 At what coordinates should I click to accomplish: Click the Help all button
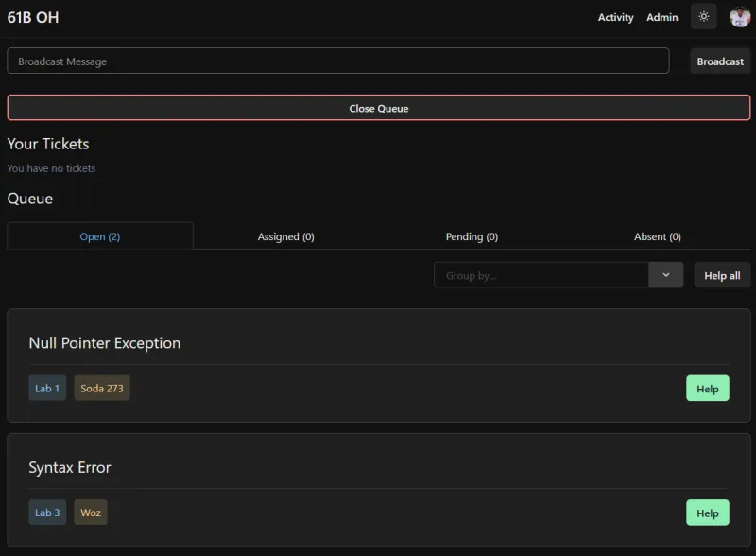(x=722, y=275)
